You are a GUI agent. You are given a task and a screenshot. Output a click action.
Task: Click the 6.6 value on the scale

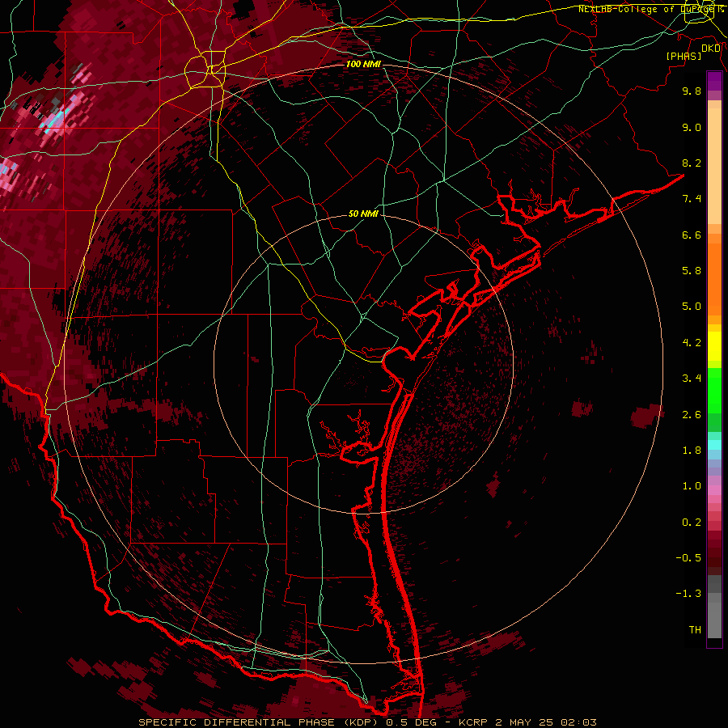click(692, 235)
